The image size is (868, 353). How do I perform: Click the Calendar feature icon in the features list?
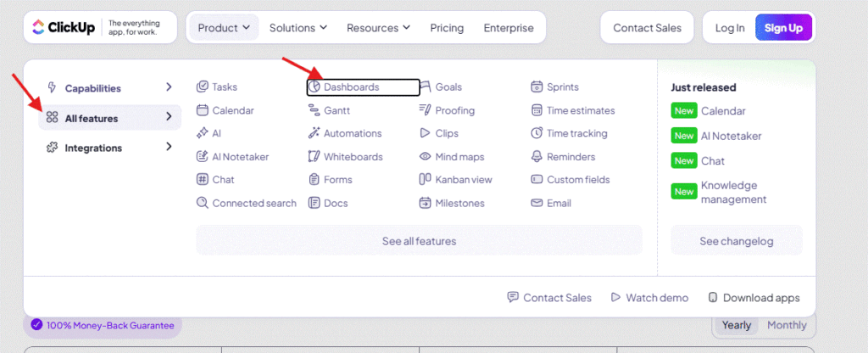(x=202, y=110)
